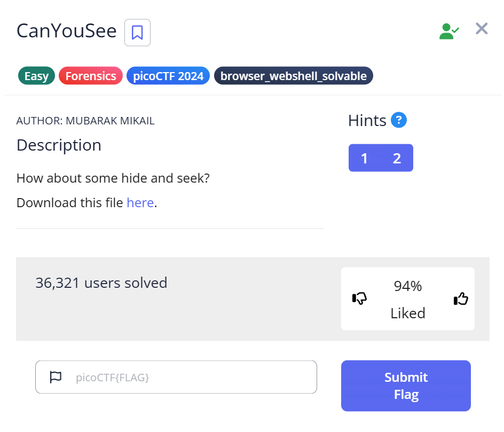Close the challenge dialog
504x432 pixels.
pyautogui.click(x=482, y=29)
